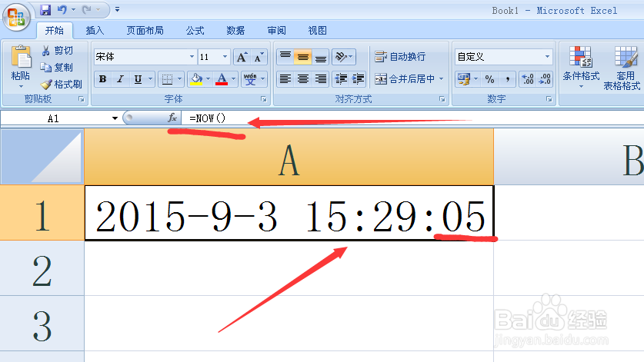Apply accounting number format icon

click(464, 79)
